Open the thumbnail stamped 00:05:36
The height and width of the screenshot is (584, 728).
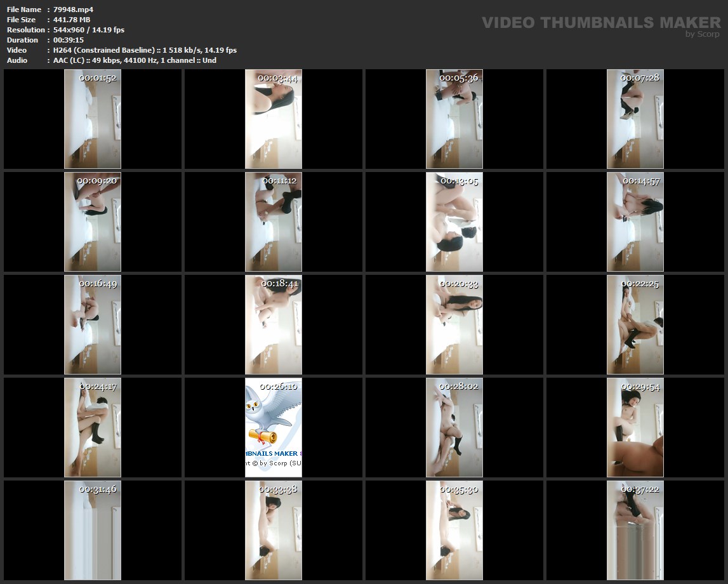pos(454,119)
